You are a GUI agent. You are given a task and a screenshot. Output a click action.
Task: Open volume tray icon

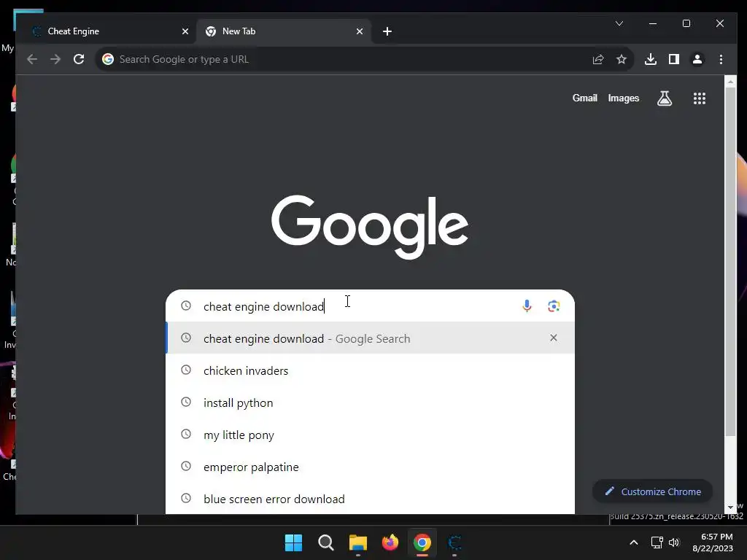point(673,542)
